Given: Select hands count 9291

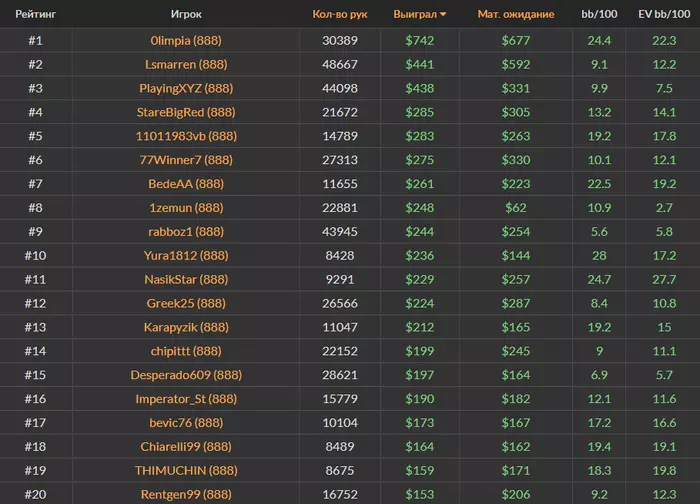Looking at the screenshot, I should coord(340,279).
